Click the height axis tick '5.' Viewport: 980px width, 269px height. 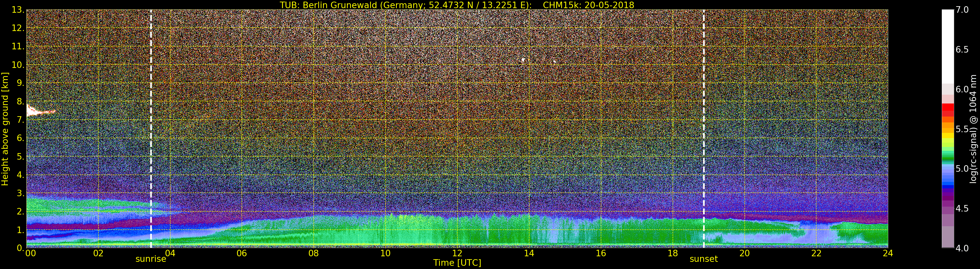click(21, 156)
